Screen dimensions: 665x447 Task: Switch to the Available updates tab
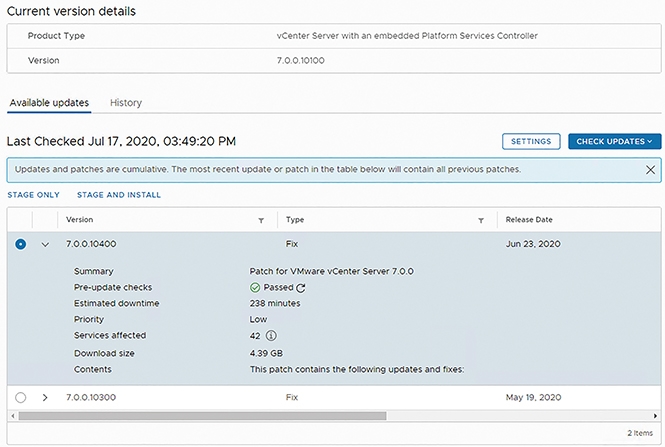[49, 103]
